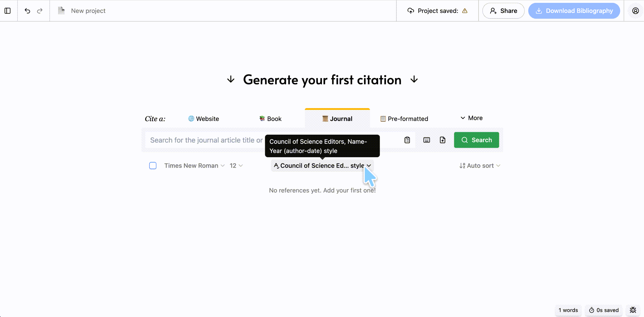Viewport: 644px width, 317px height.
Task: Click the 1 words counter
Action: (568, 310)
